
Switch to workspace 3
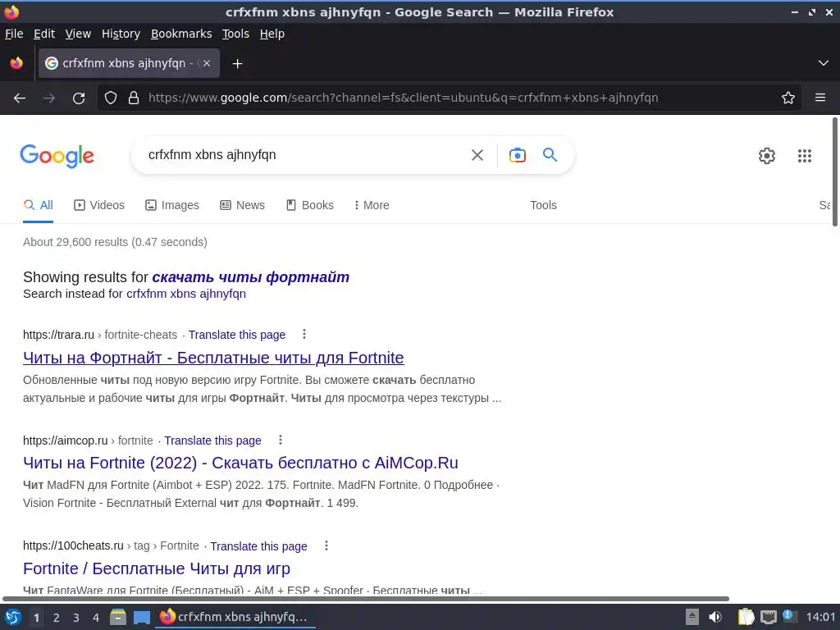[x=75, y=618]
